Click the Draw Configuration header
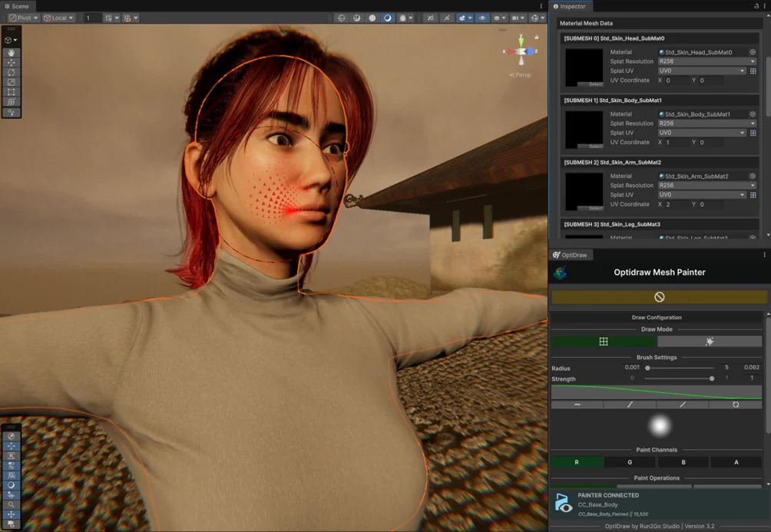 click(x=657, y=317)
